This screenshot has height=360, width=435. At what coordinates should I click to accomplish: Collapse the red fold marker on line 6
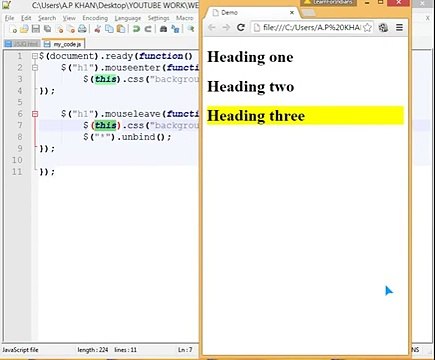(35, 114)
